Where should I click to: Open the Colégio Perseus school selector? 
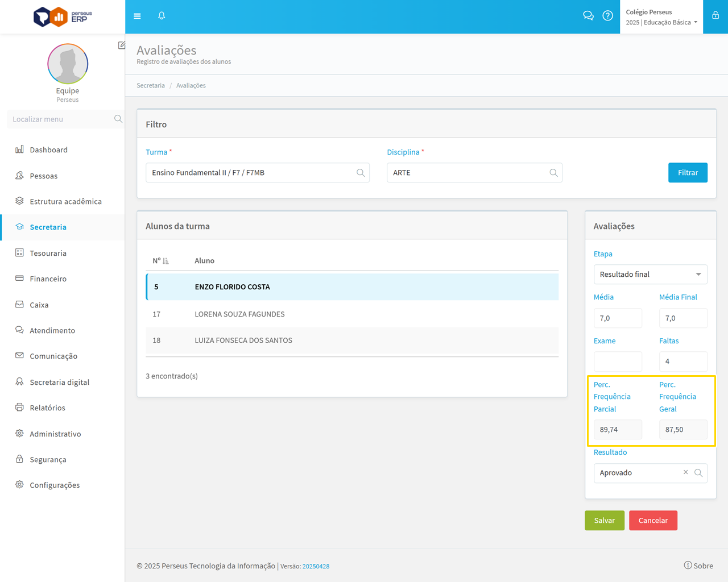click(661, 17)
